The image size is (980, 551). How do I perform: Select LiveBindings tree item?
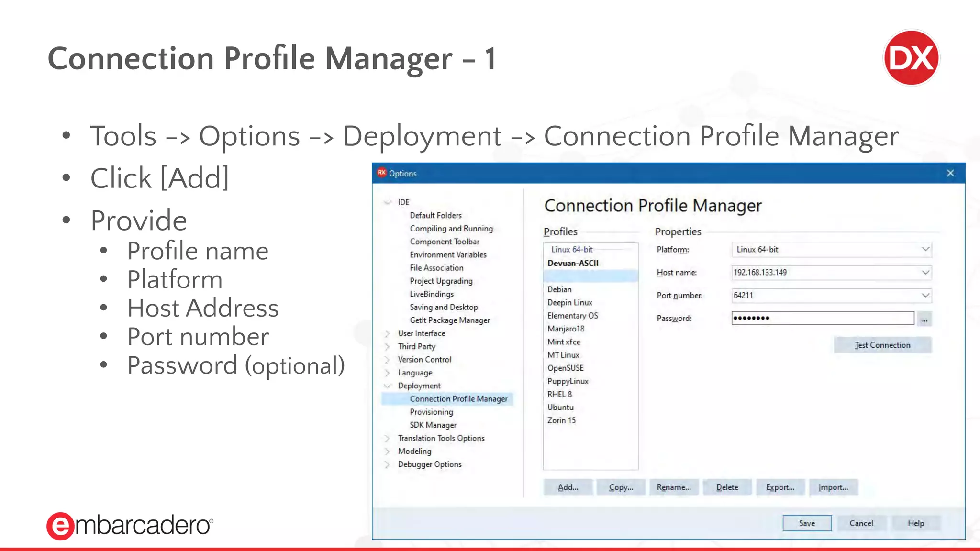pyautogui.click(x=432, y=294)
